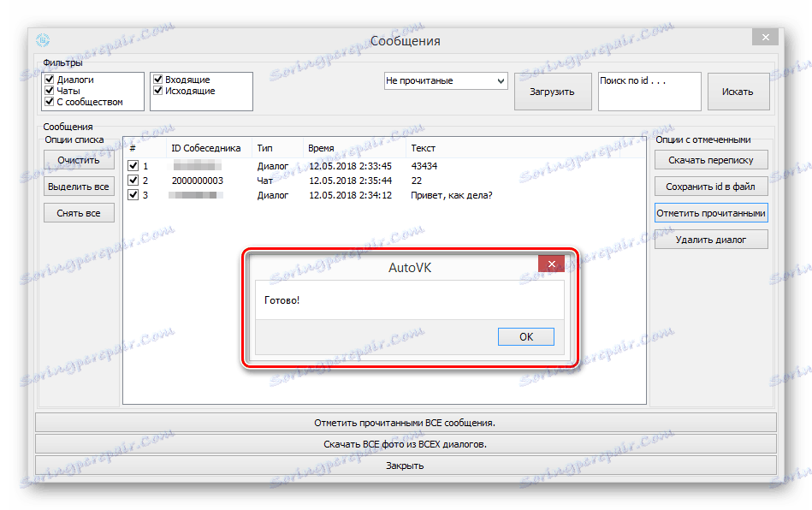This screenshot has height=510, width=812.
Task: Toggle checkbox for row Привет, как дела?
Action: [x=133, y=195]
